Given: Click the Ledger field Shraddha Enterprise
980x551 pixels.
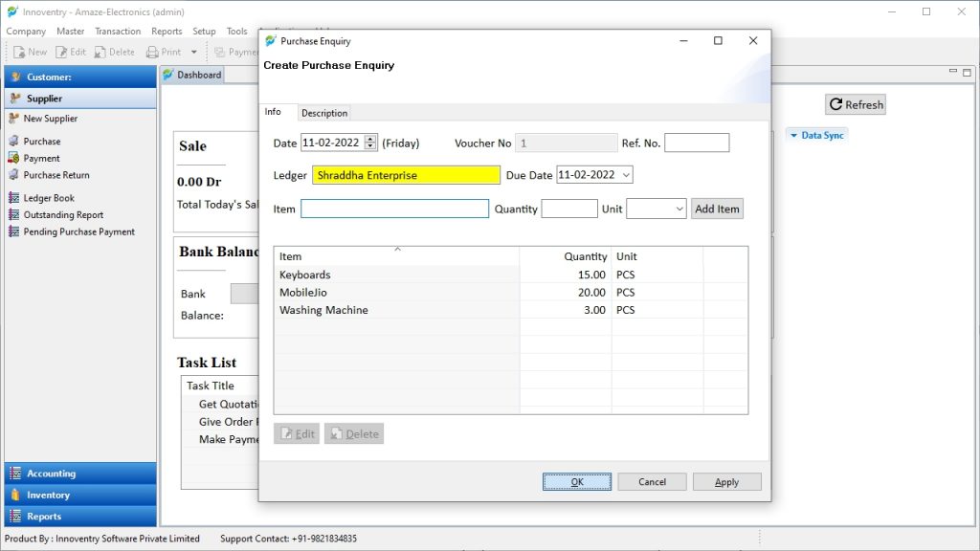Looking at the screenshot, I should [x=406, y=175].
